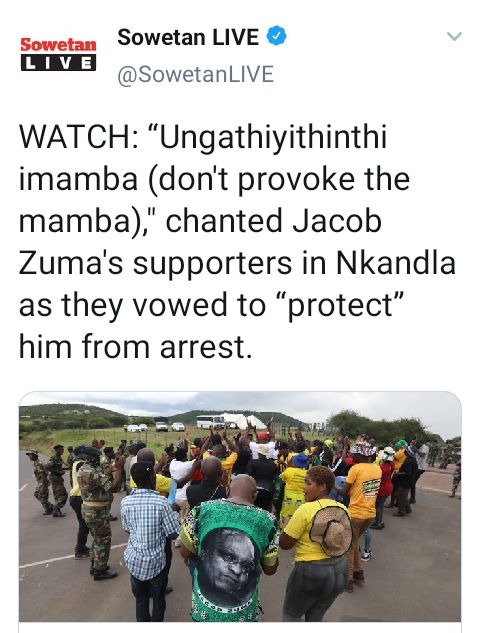
Task: Open the tweet's video thumbnail
Action: [240, 506]
